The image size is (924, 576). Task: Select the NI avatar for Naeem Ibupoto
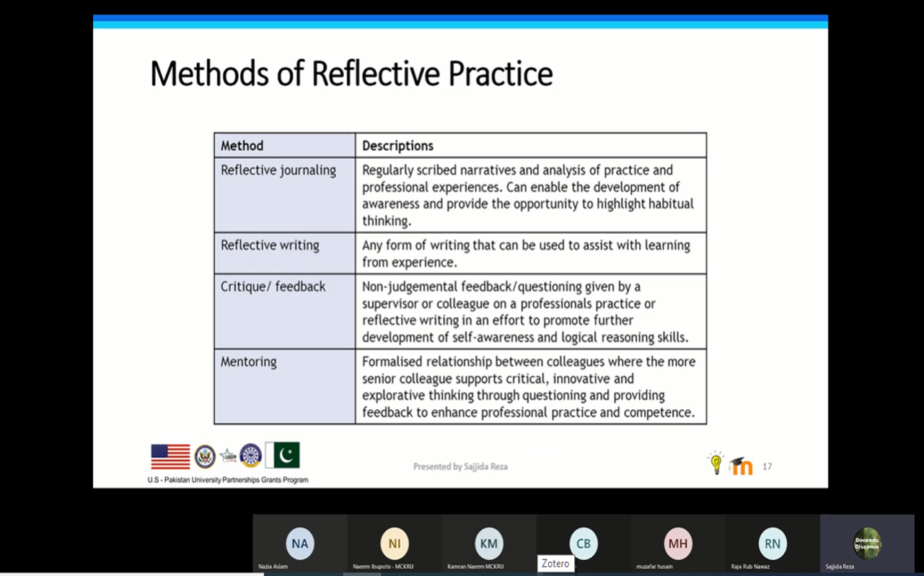(x=395, y=544)
